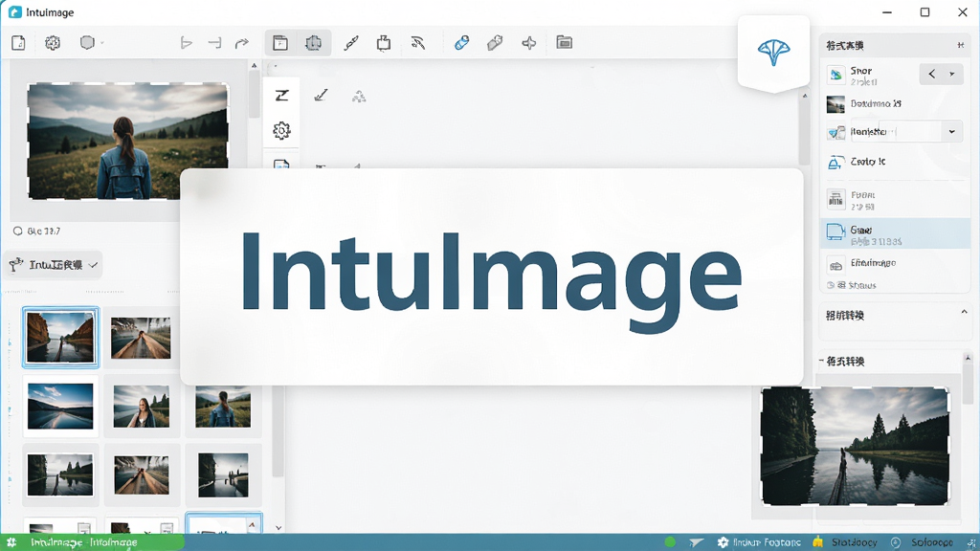The height and width of the screenshot is (551, 980).
Task: Click the highlighted 'Gaar' row
Action: click(895, 233)
